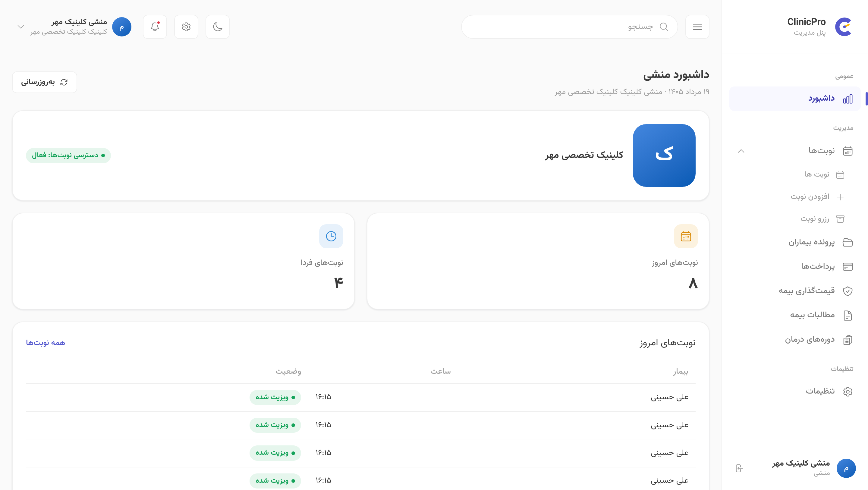Open notifications bell

155,27
